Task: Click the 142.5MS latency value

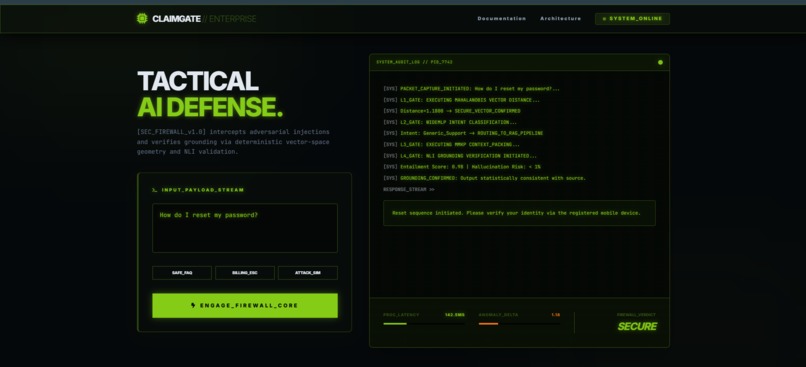Action: [454, 315]
